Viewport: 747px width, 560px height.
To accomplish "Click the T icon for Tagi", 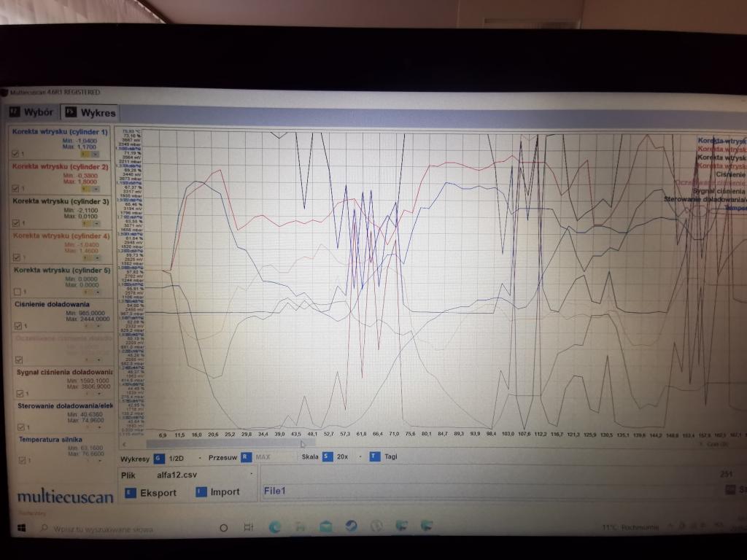I will 375,456.
